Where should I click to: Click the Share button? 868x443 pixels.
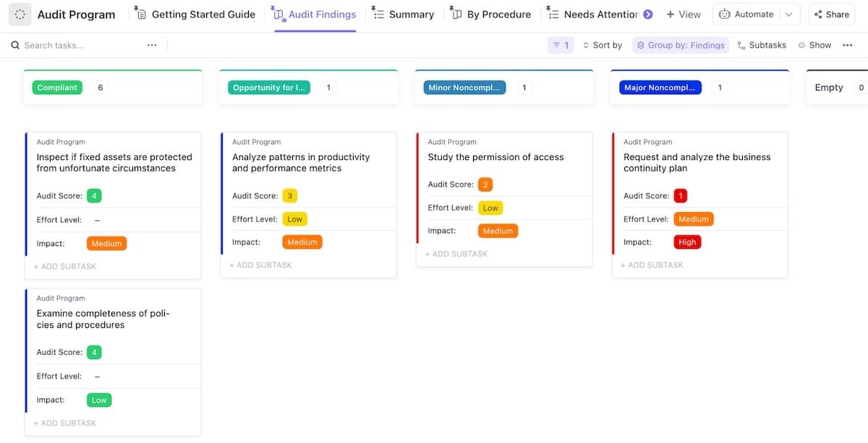(831, 14)
